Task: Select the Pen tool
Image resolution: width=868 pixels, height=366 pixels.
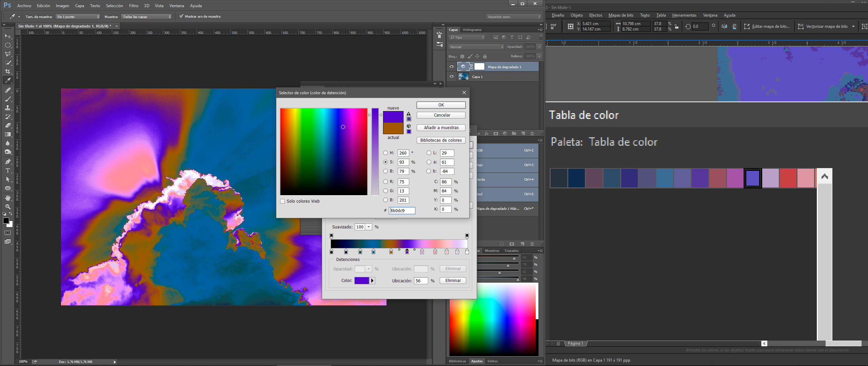Action: 7,162
